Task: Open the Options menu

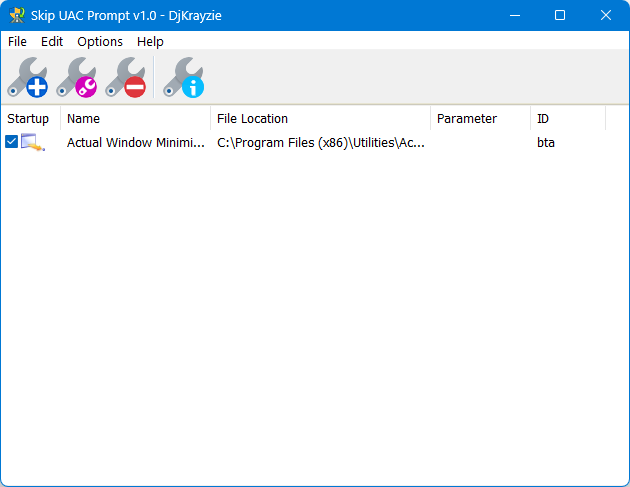Action: [100, 41]
